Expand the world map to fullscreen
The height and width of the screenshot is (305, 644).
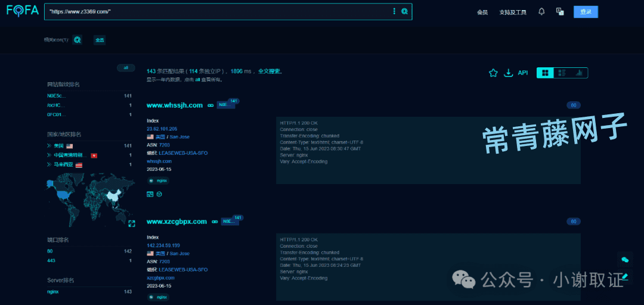[131, 223]
